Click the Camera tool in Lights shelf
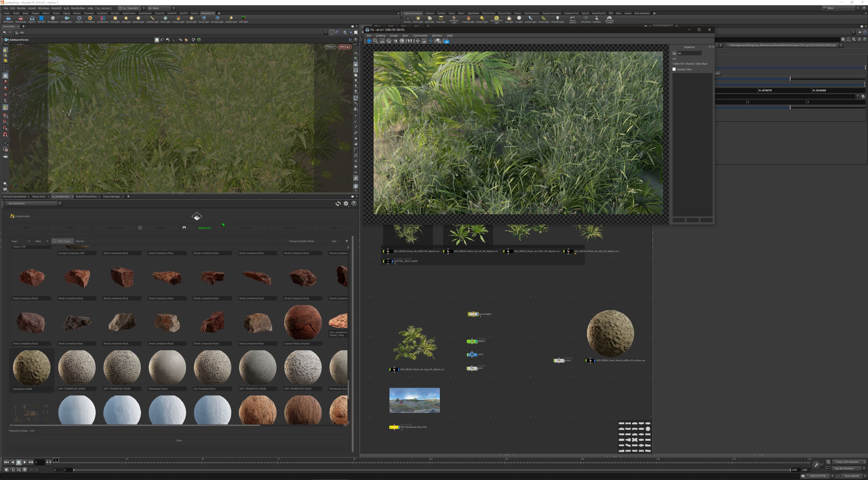868x480 pixels. point(407,19)
